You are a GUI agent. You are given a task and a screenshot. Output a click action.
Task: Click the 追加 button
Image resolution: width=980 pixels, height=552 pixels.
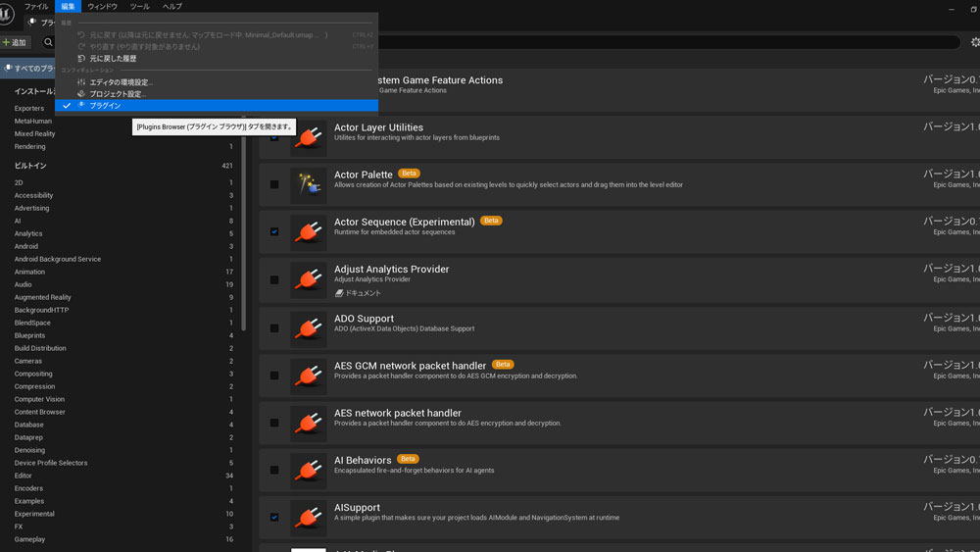[15, 42]
